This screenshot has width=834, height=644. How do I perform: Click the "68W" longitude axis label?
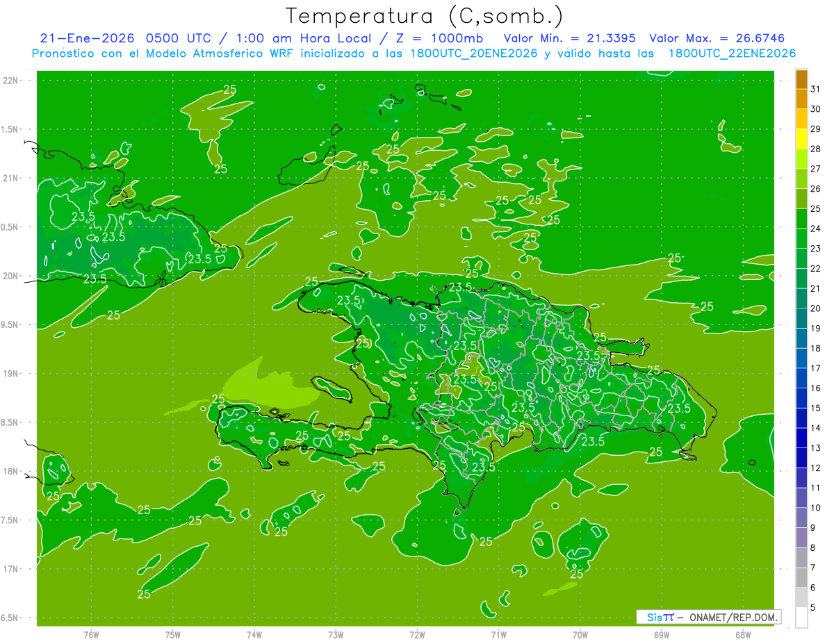point(743,635)
